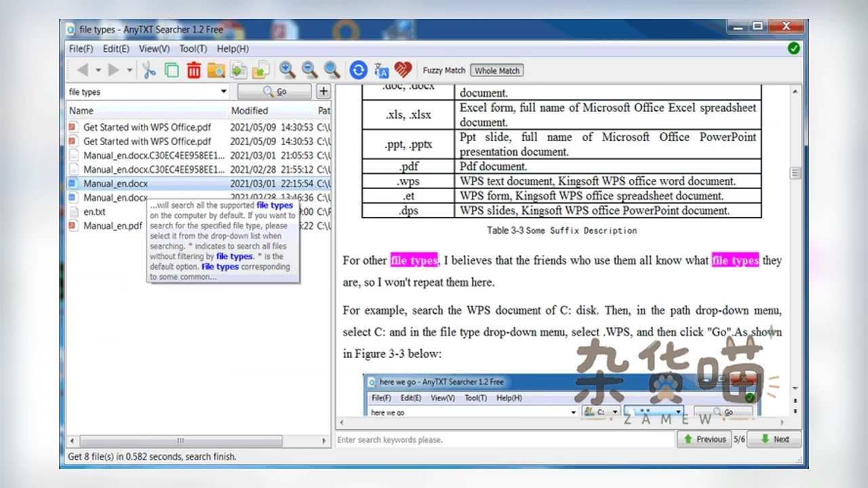Screen dimensions: 868x488
Task: Cut using the scissors icon
Action: point(149,70)
